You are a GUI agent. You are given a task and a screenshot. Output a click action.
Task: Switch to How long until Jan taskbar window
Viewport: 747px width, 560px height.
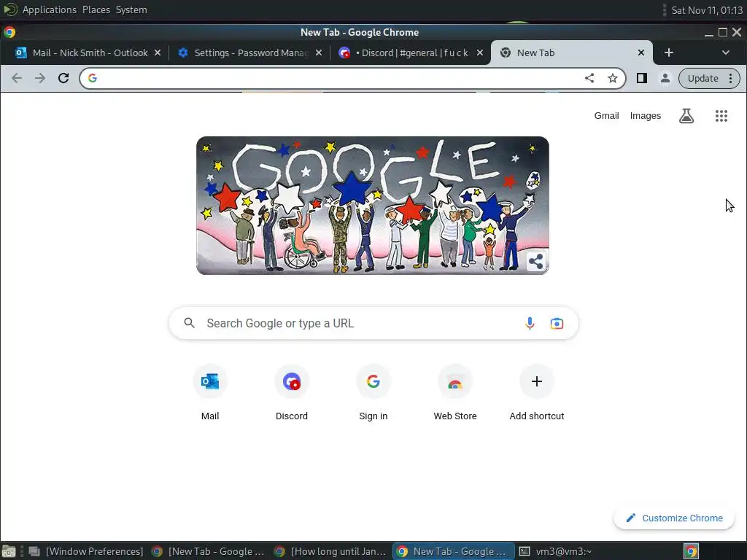[331, 551]
